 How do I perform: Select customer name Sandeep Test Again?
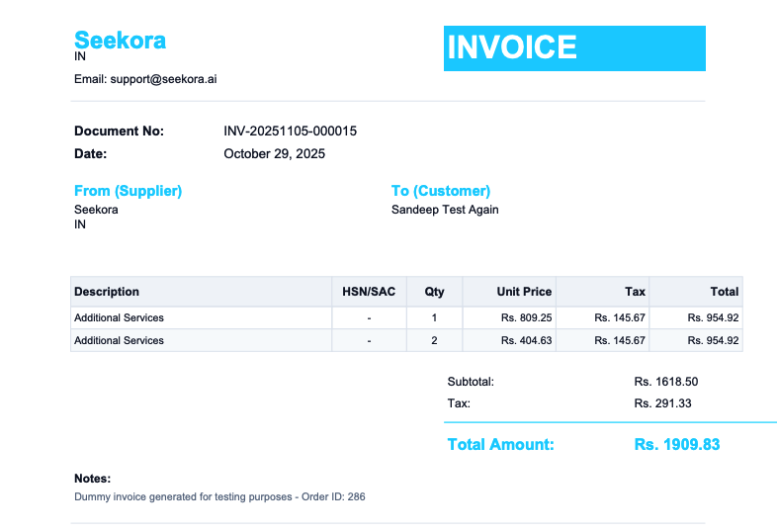(x=445, y=210)
